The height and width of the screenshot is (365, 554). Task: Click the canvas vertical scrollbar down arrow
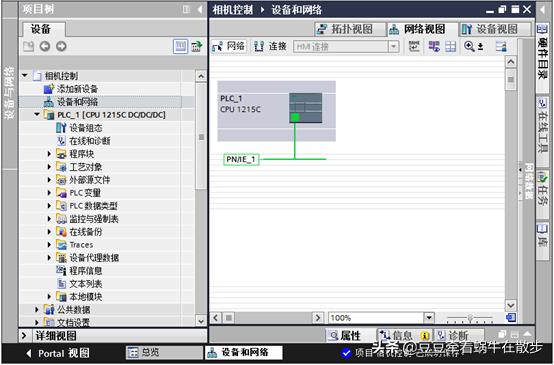[x=511, y=305]
